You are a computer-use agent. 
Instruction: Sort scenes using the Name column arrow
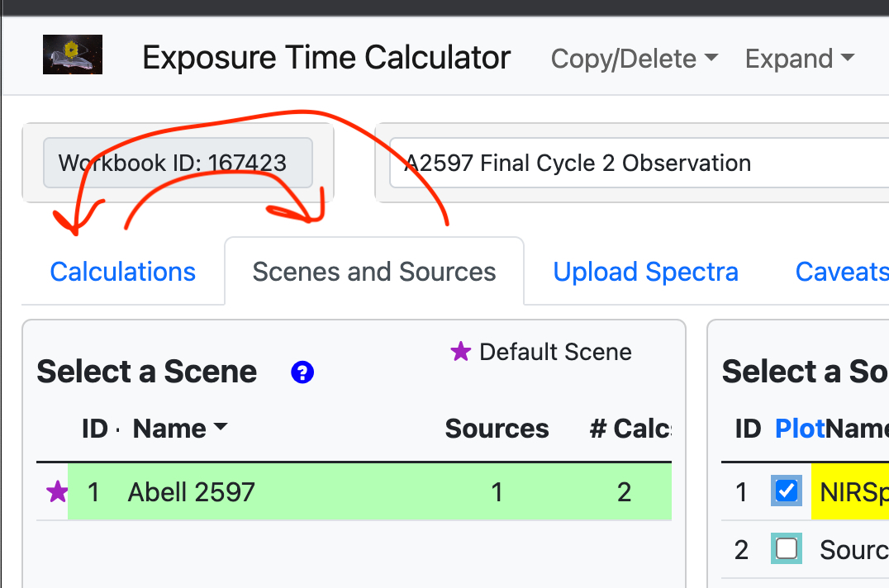tap(221, 428)
